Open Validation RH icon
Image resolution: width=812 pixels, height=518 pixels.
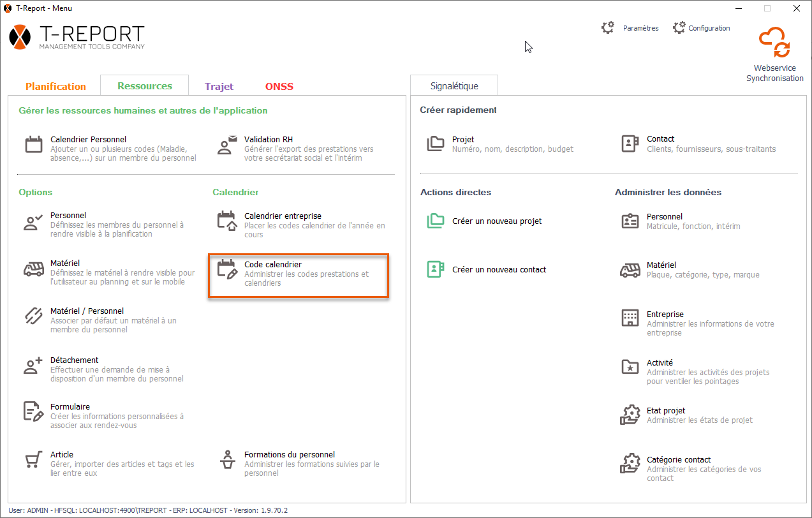tap(227, 145)
